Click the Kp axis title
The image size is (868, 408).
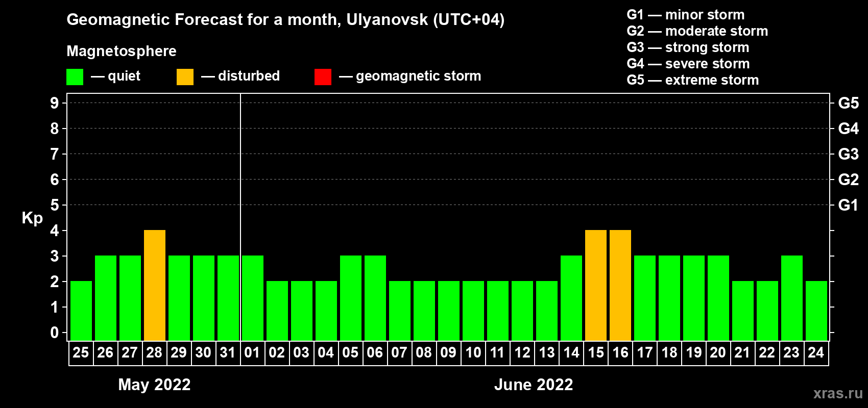click(x=32, y=218)
